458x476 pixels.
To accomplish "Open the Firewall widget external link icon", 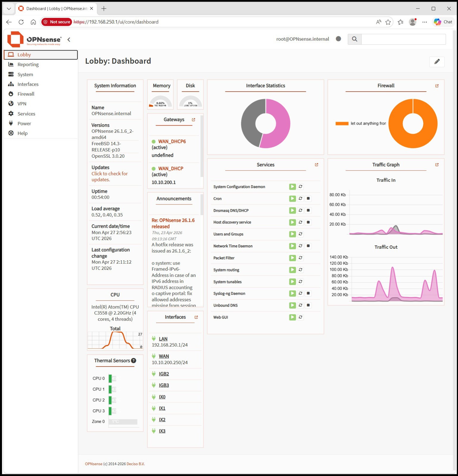I will coord(437,86).
